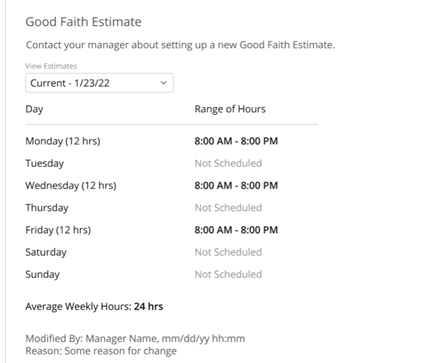Click Sunday's Not Scheduled text
The image size is (445, 363).
(228, 274)
